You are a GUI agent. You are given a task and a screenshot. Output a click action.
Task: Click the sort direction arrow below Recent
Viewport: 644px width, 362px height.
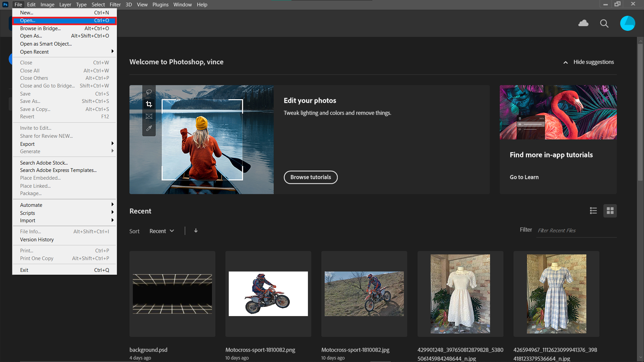click(x=196, y=231)
